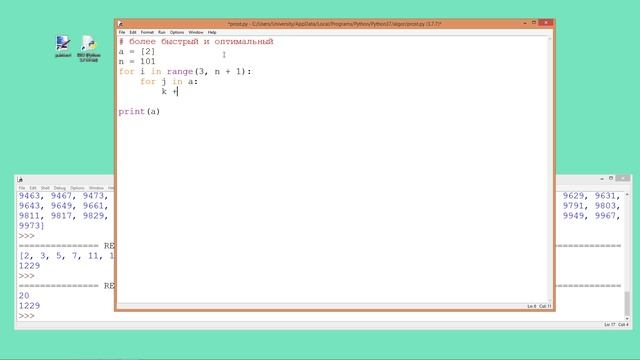Click the line 'a = [2]'
The width and height of the screenshot is (640, 360).
(x=137, y=52)
